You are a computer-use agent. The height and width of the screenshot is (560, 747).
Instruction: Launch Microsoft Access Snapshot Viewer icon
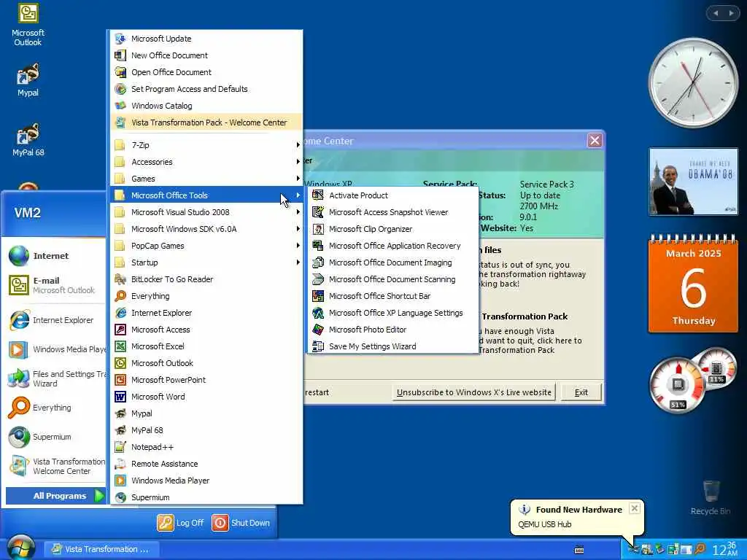coord(318,212)
